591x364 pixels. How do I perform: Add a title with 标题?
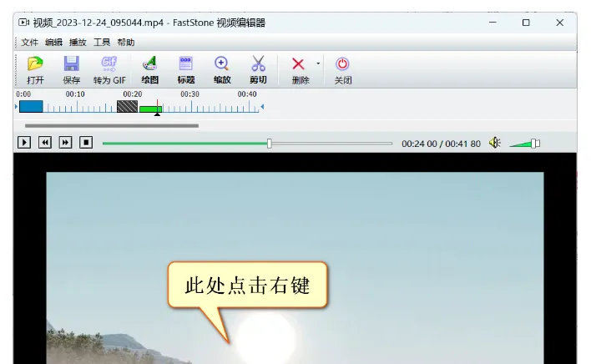click(186, 70)
